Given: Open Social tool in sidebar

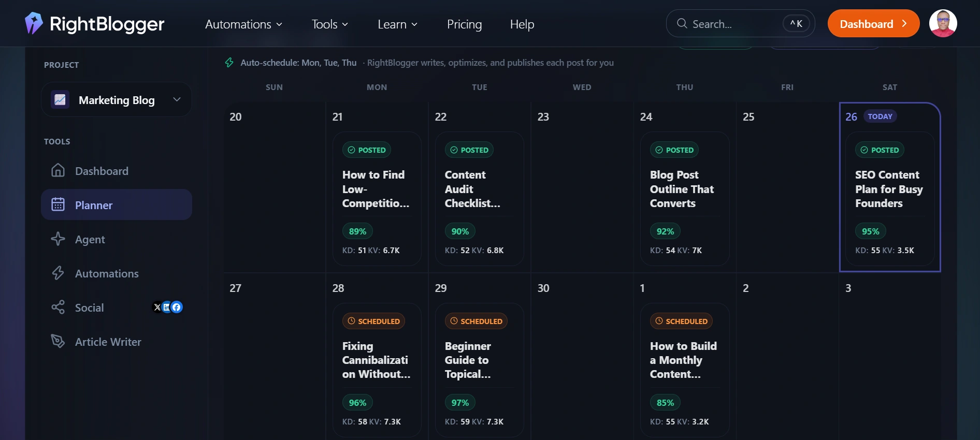Looking at the screenshot, I should tap(117, 307).
